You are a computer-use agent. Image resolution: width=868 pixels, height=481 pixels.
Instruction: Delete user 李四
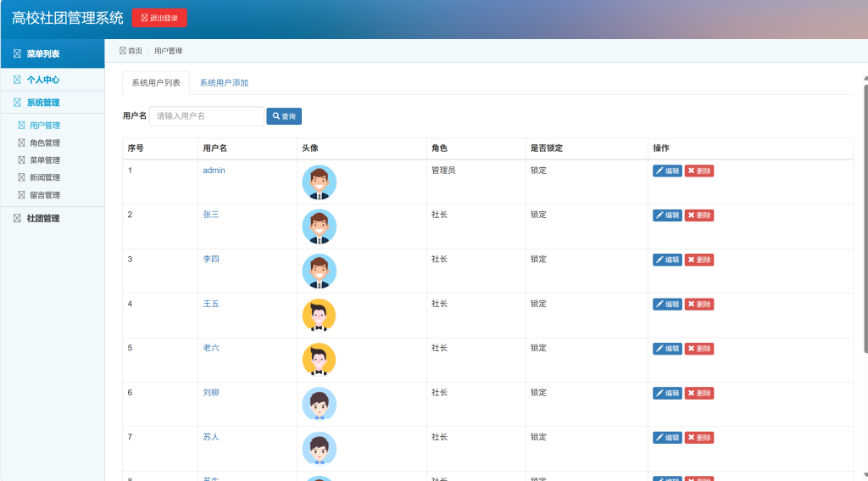(699, 260)
